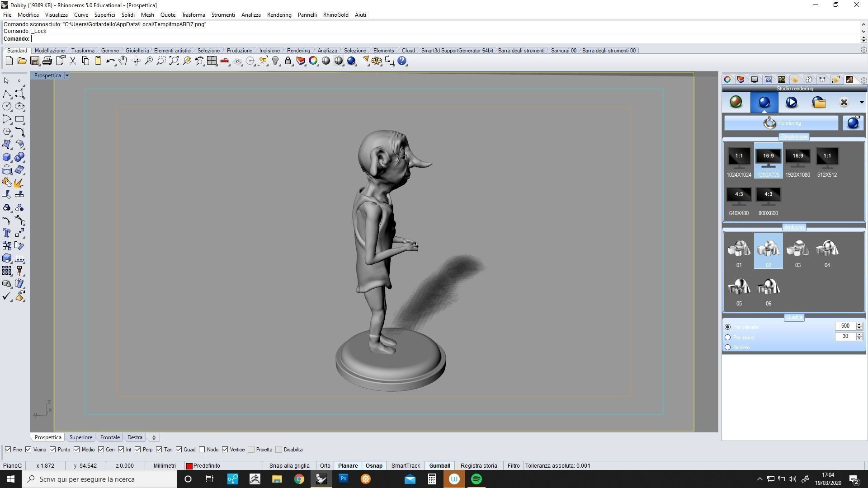Click the Predefinito red layer swatch
The height and width of the screenshot is (488, 868).
[189, 466]
